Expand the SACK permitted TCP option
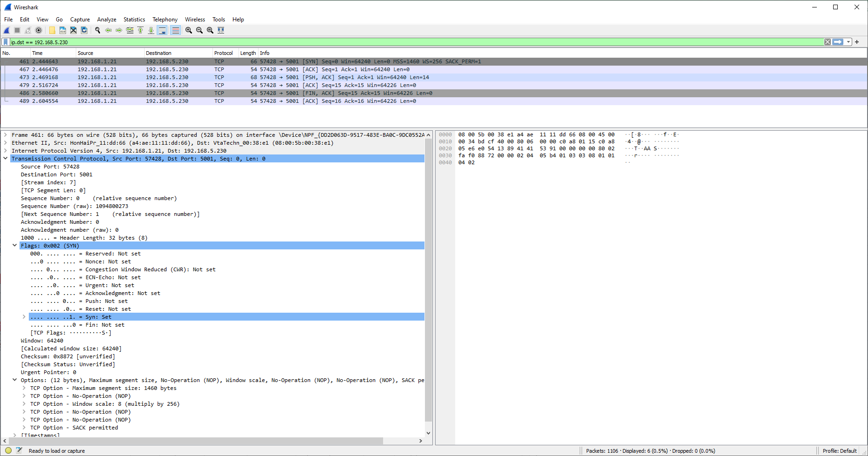The width and height of the screenshot is (868, 456). [x=24, y=428]
